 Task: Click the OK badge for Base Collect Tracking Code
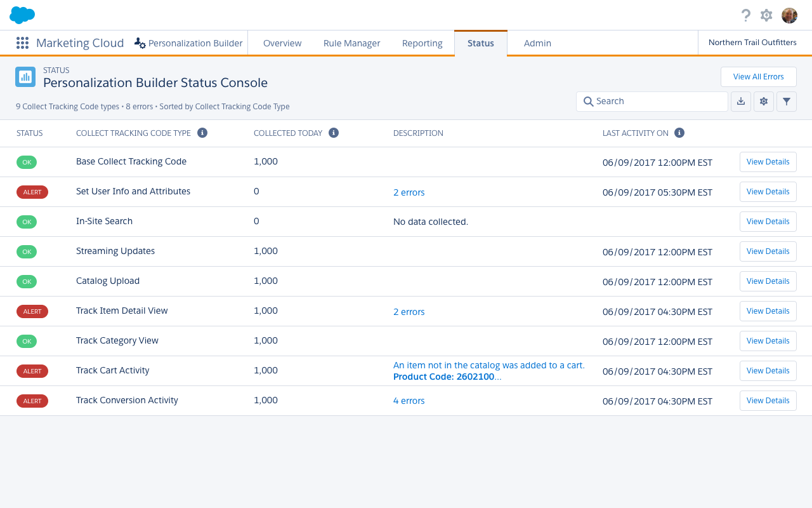point(27,163)
